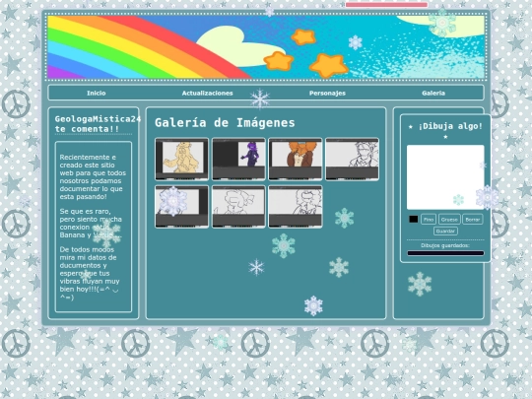Click the paragraph starting 'De todos modos'
Viewport: 532px width, 399px height.
[90, 274]
